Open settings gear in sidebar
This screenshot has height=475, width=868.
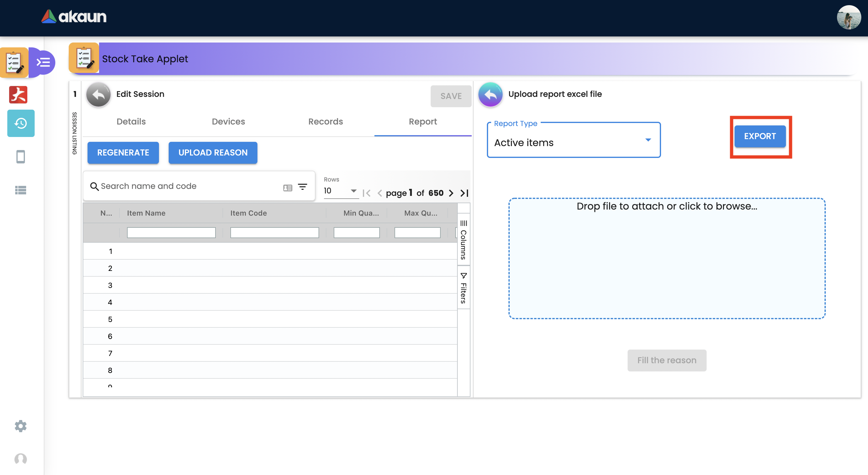pyautogui.click(x=21, y=426)
